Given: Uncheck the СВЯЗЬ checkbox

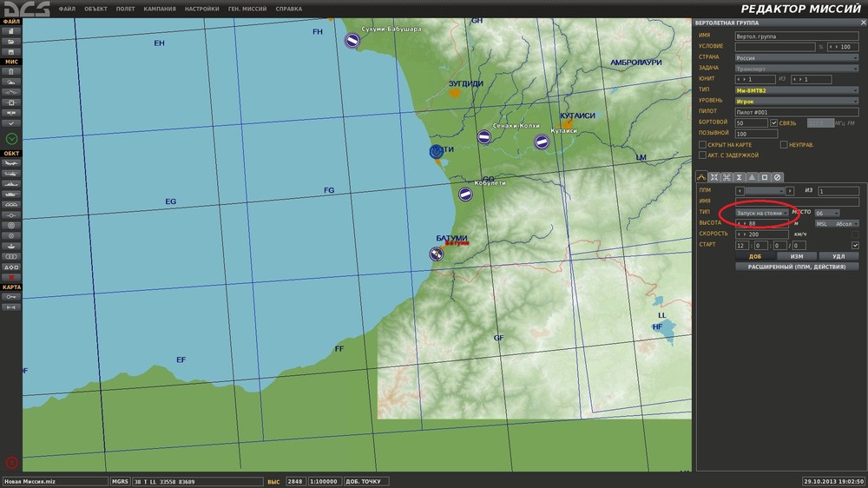Looking at the screenshot, I should tap(774, 123).
